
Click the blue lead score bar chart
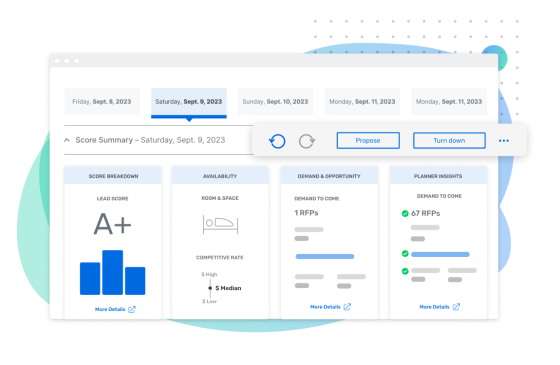pyautogui.click(x=112, y=272)
